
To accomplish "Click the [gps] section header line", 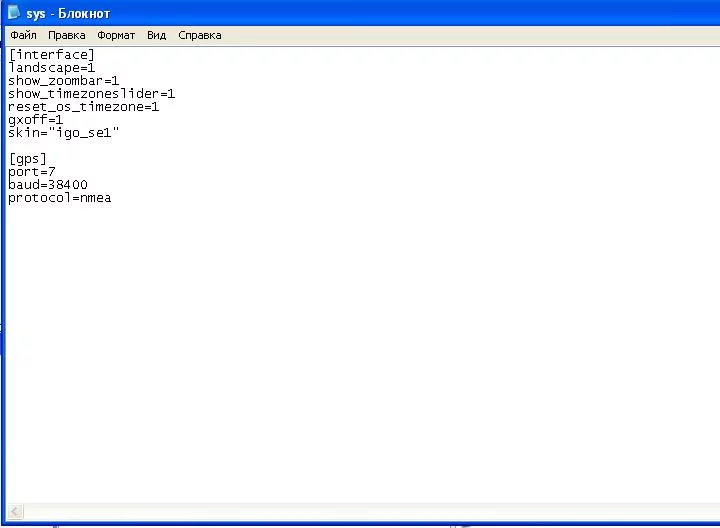I will pyautogui.click(x=28, y=159).
